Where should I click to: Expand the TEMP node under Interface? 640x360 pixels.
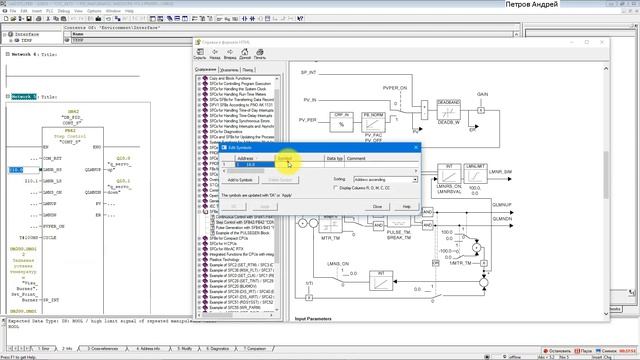(11, 40)
